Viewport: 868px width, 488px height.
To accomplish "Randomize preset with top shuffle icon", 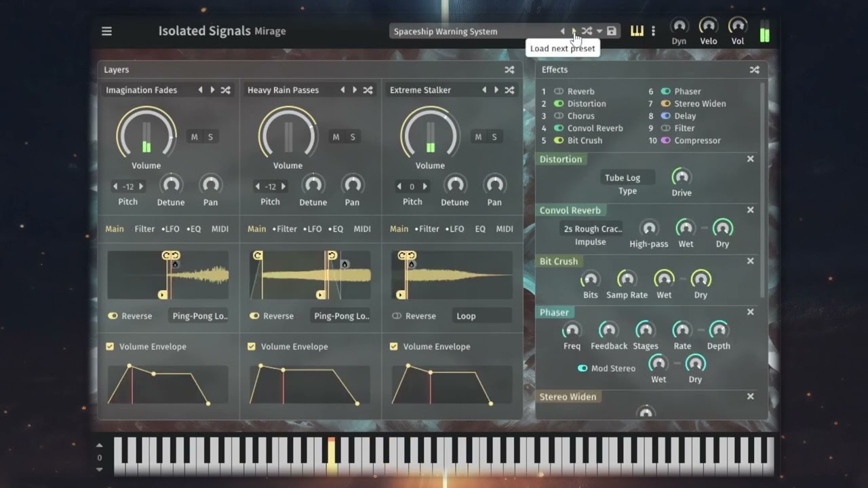I will pos(587,31).
